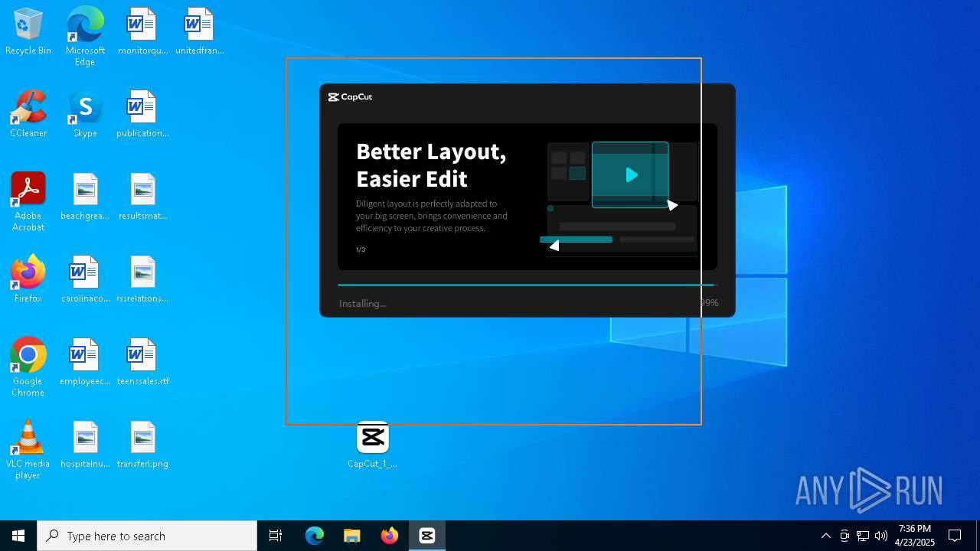This screenshot has width=980, height=551.
Task: Select the carolinaco... Word document
Action: click(85, 280)
